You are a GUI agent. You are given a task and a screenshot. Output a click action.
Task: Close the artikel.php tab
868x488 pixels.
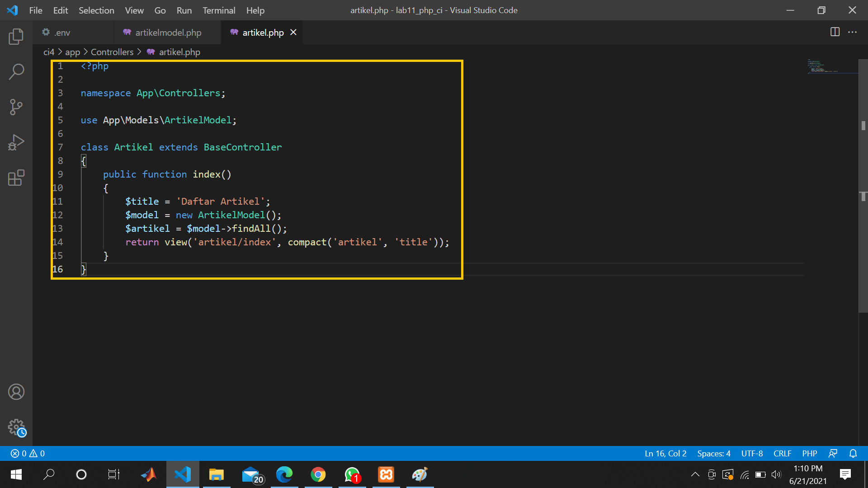(293, 33)
